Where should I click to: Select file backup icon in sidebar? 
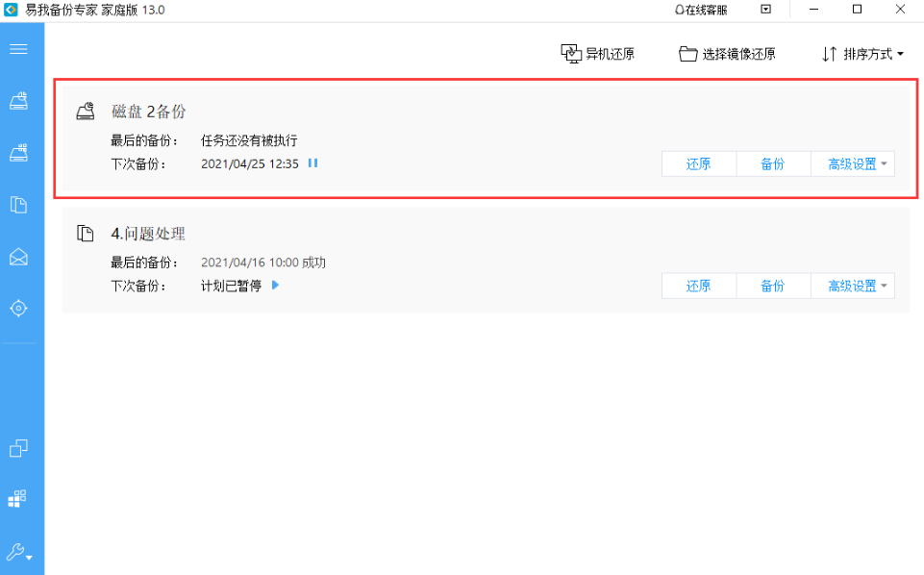(18, 205)
